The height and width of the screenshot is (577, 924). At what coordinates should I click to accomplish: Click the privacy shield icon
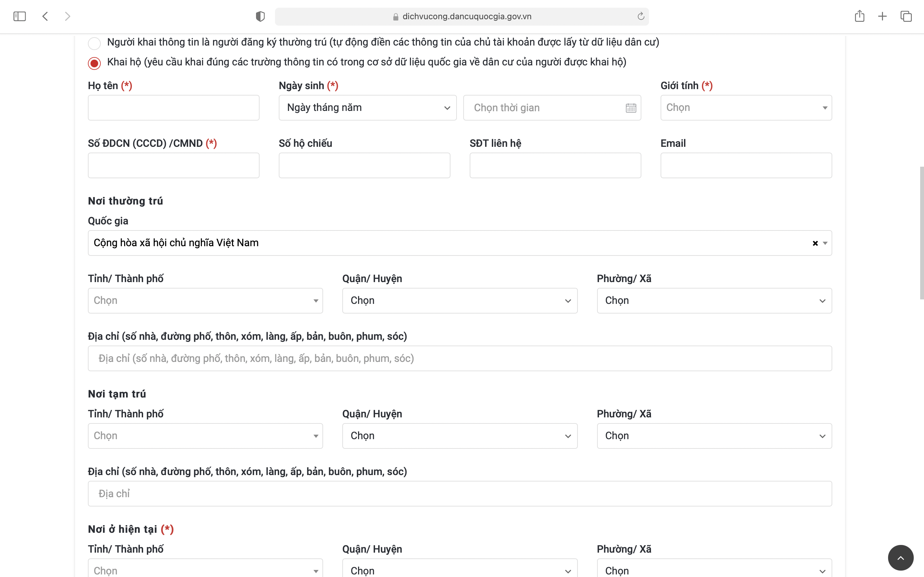pyautogui.click(x=260, y=16)
